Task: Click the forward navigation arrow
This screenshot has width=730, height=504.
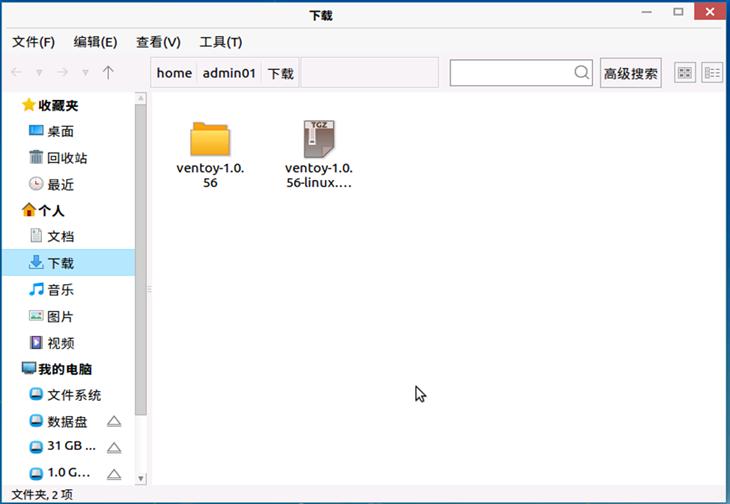Action: point(62,72)
